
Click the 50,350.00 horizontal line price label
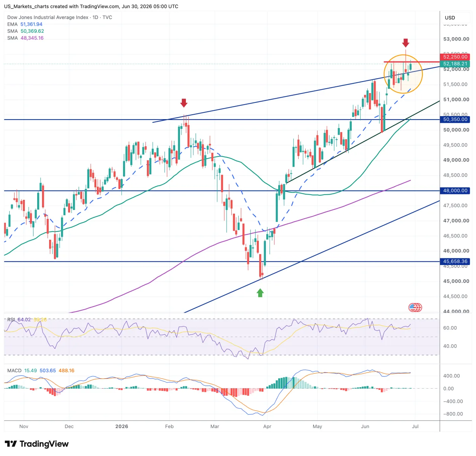tap(455, 119)
